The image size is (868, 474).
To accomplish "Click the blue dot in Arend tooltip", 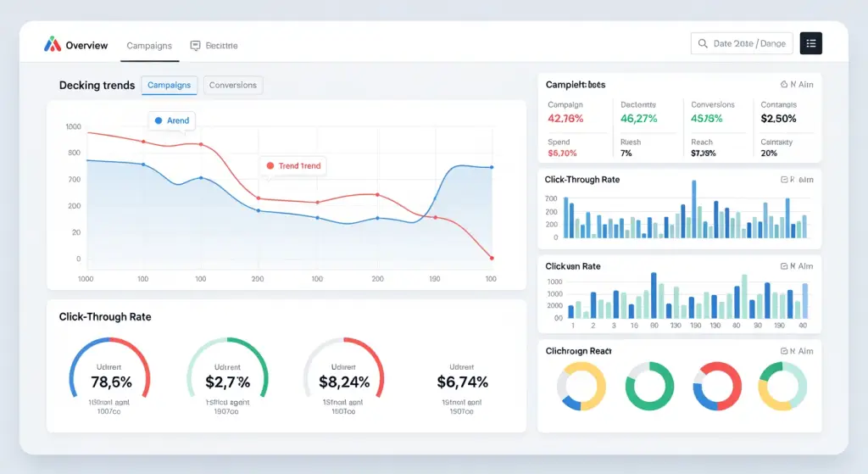I will pos(159,121).
